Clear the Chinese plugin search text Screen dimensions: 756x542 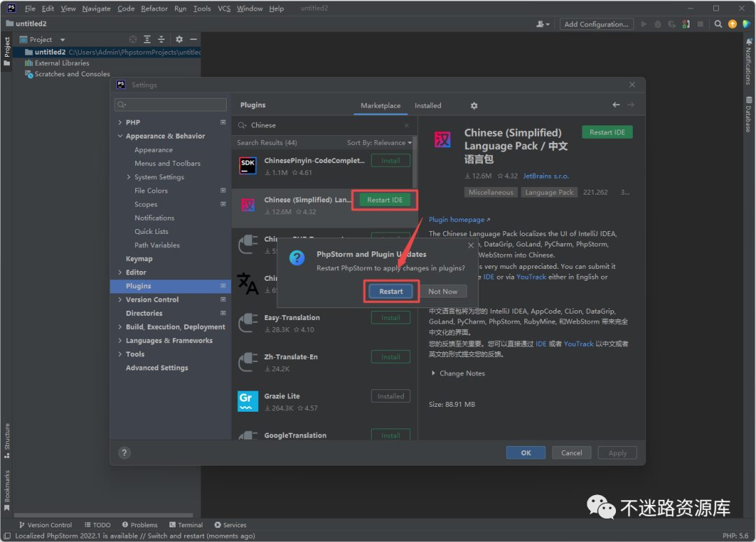click(407, 125)
